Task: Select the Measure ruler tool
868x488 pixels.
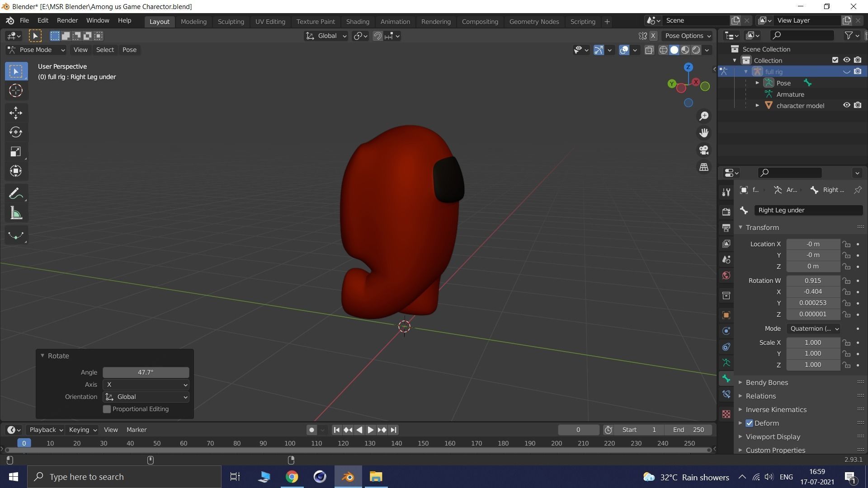Action: pyautogui.click(x=16, y=213)
